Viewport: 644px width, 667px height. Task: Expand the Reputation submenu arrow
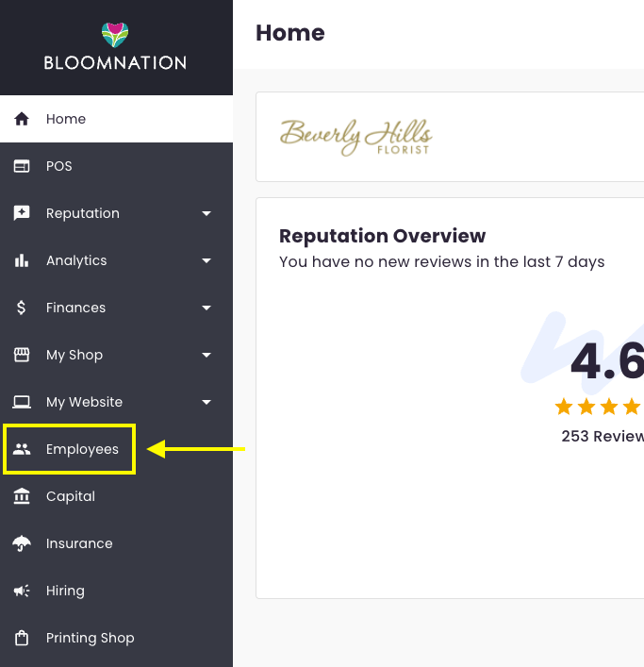pyautogui.click(x=206, y=213)
